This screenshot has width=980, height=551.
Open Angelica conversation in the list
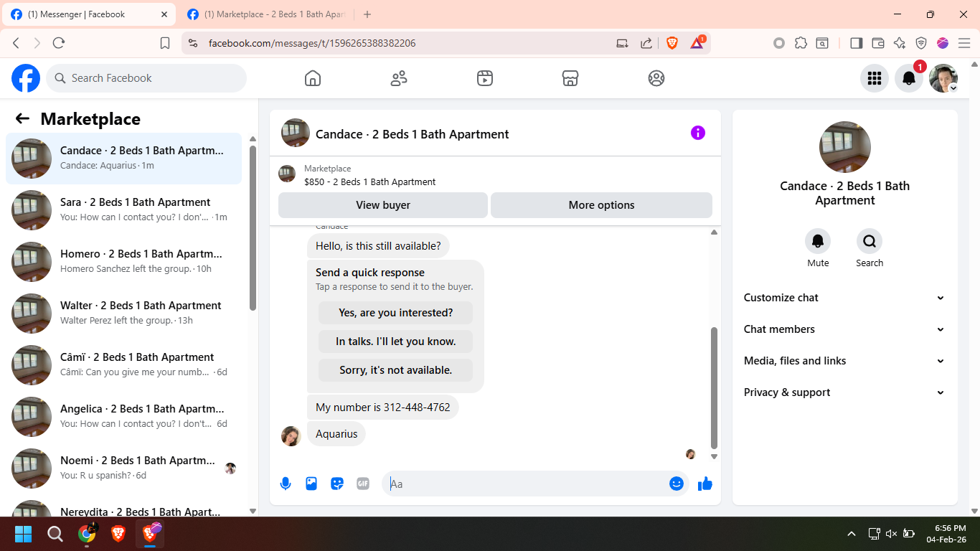123,417
